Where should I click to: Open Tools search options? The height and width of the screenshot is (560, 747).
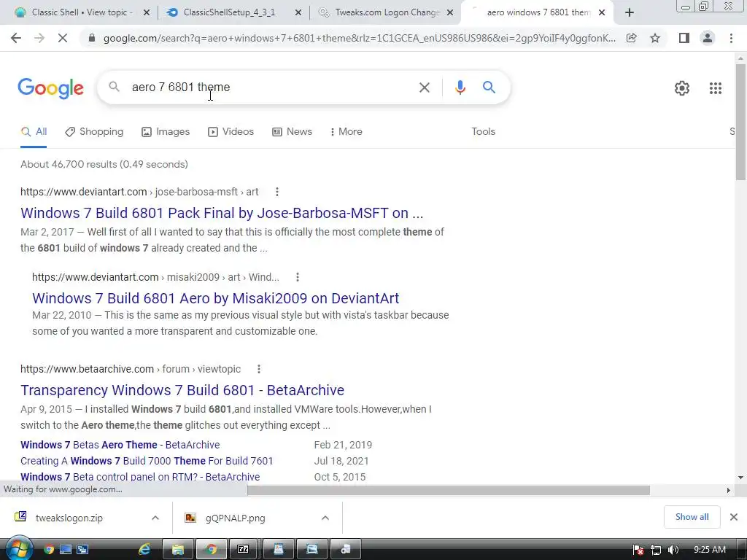[x=483, y=132]
